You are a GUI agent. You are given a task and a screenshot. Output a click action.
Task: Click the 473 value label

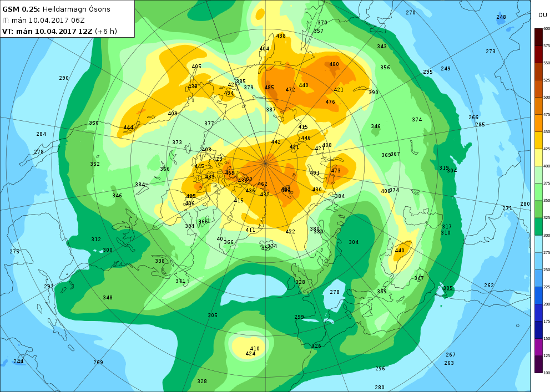336,171
